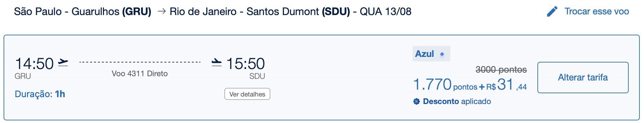
Task: Click the plus sign between points and R$
Action: point(482,87)
